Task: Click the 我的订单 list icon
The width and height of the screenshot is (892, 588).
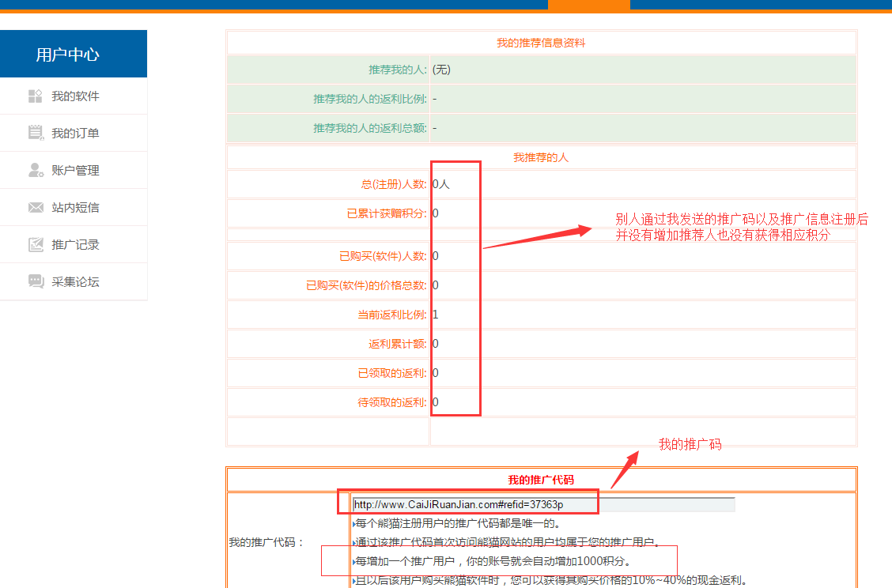Action: point(36,133)
